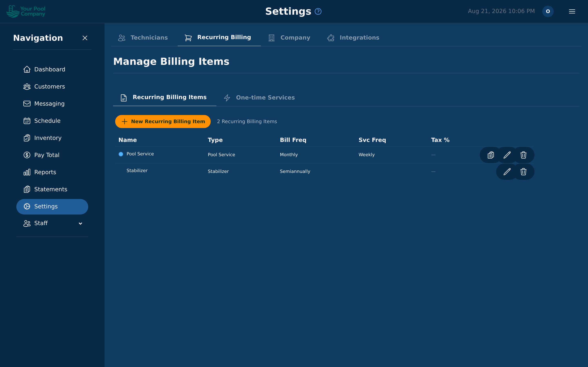Viewport: 588px width, 367px height.
Task: Click the Bill Freq column header
Action: (293, 140)
